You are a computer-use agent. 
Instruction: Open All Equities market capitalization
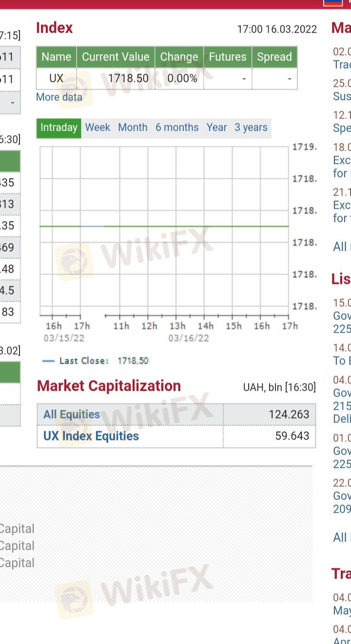point(72,414)
